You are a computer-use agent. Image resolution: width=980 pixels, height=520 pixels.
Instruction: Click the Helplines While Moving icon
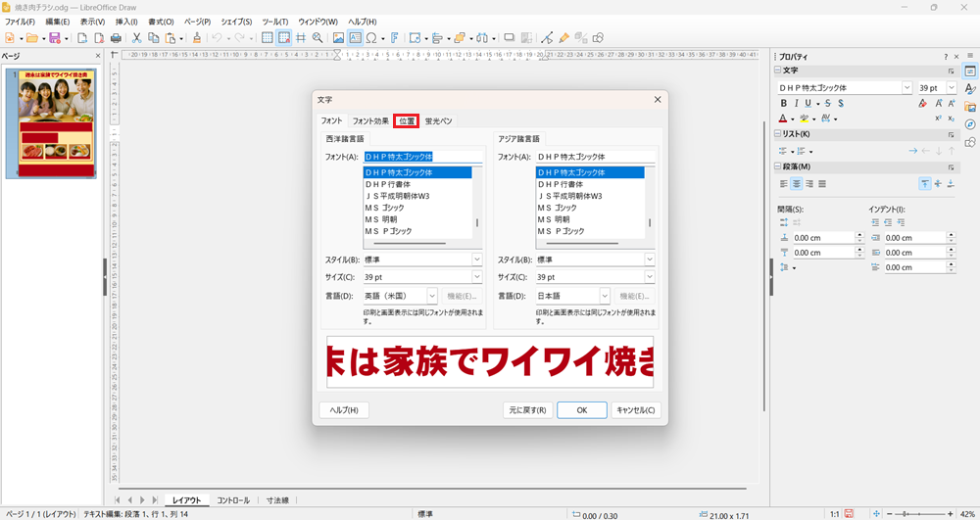[301, 38]
